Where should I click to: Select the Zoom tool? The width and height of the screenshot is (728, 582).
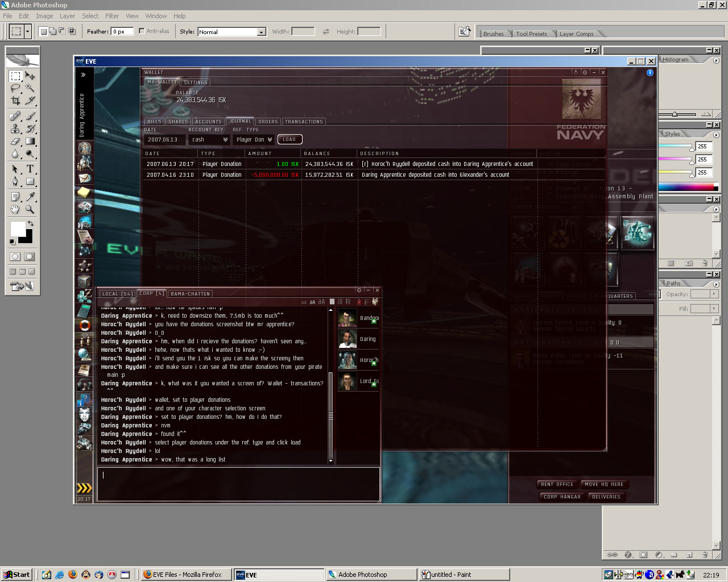point(30,210)
